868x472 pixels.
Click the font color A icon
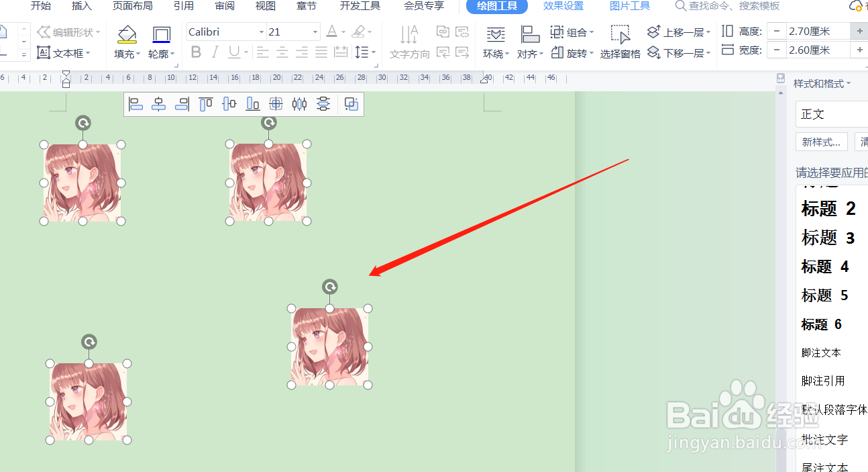(x=331, y=32)
